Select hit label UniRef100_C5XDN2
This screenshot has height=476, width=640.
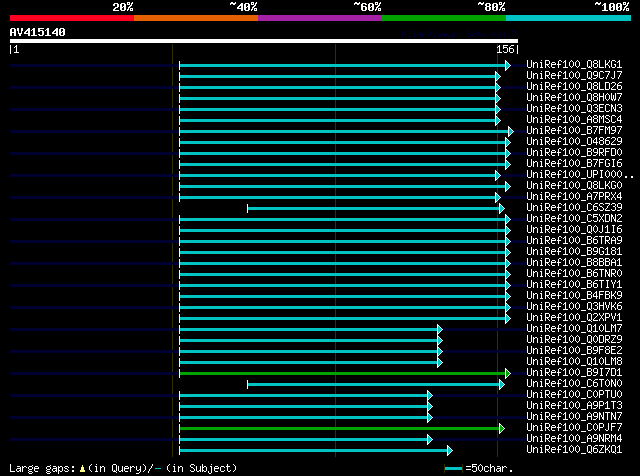(x=574, y=219)
